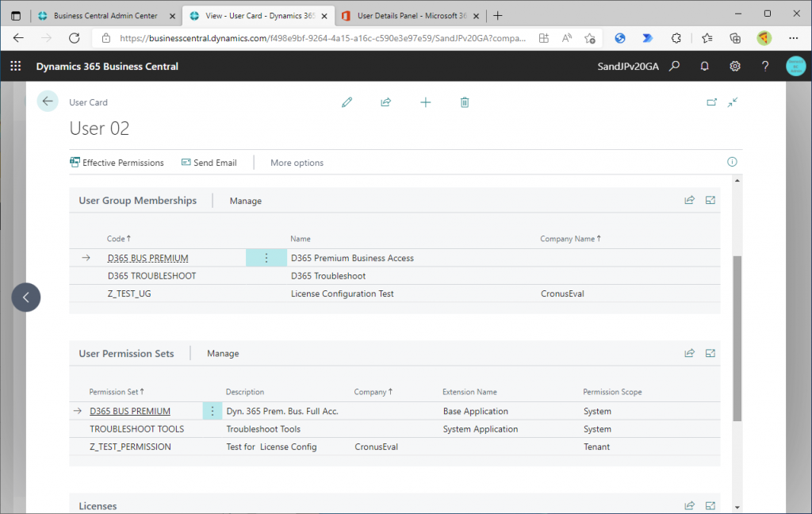The width and height of the screenshot is (812, 514).
Task: Click the scroll up arrow of the page
Action: [x=737, y=180]
